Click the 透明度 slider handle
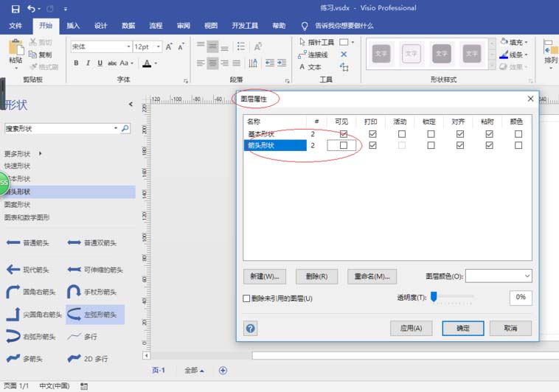559x392 pixels. pos(434,297)
